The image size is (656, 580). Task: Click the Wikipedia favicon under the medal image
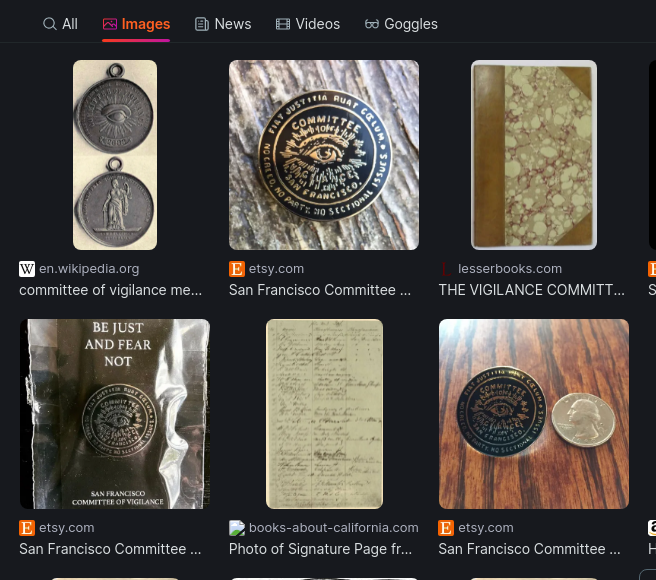(x=27, y=269)
